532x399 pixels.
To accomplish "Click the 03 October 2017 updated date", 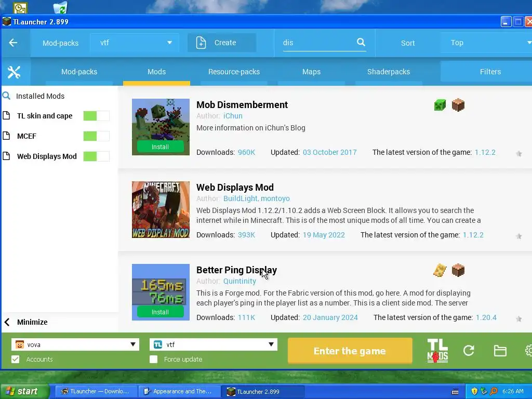I will tap(329, 152).
